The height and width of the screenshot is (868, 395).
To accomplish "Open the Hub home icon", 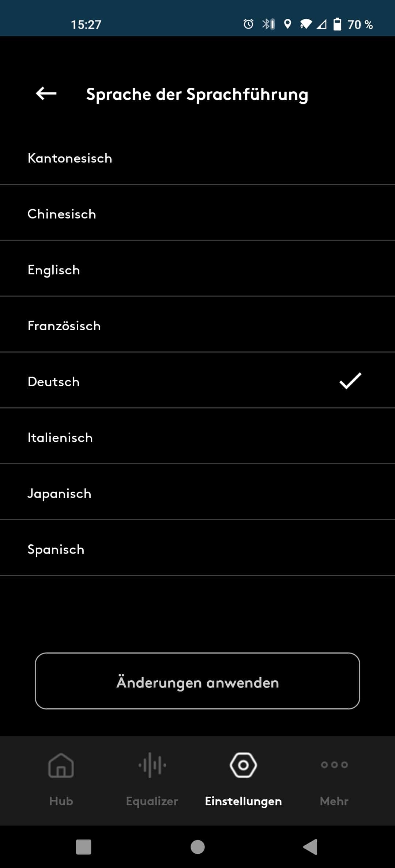I will tap(61, 765).
